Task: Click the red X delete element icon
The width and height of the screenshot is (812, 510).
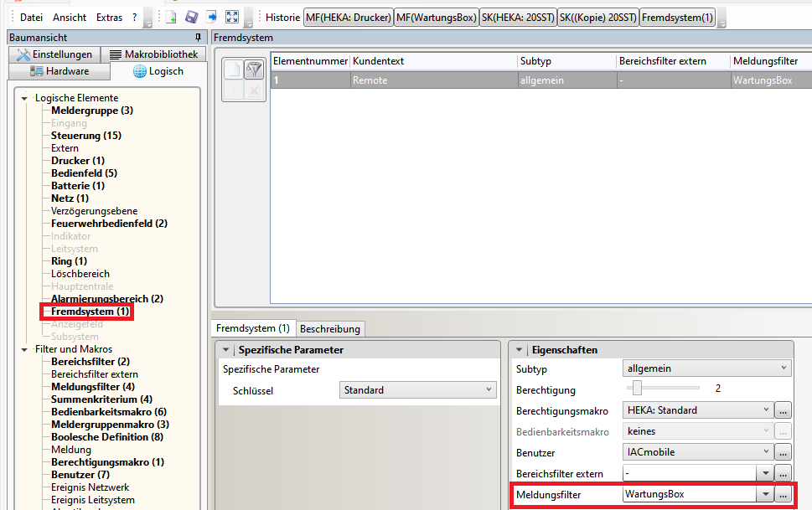Action: tap(254, 90)
